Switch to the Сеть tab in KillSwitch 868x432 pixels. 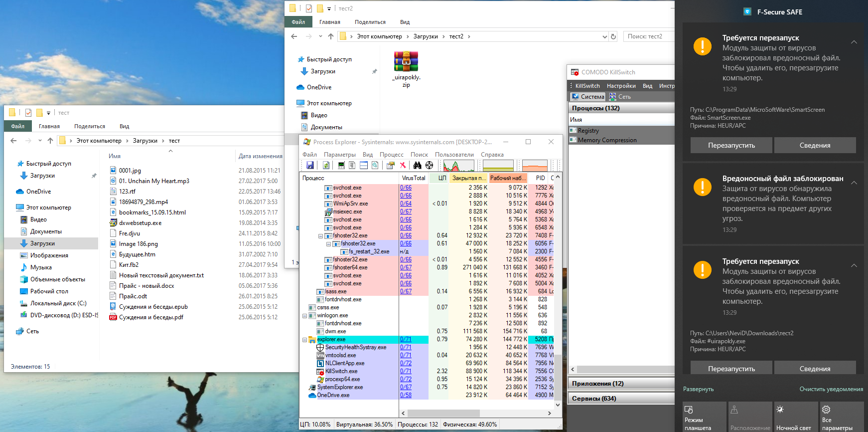click(620, 97)
